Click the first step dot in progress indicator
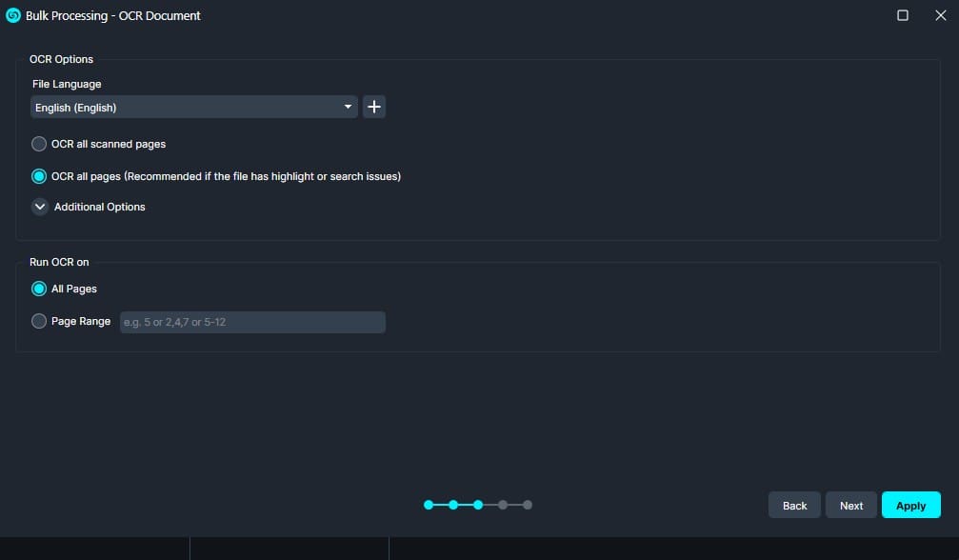This screenshot has height=560, width=959. coord(429,505)
